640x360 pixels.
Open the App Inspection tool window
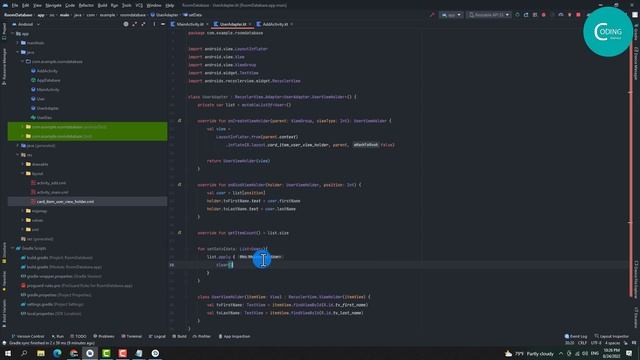click(234, 336)
